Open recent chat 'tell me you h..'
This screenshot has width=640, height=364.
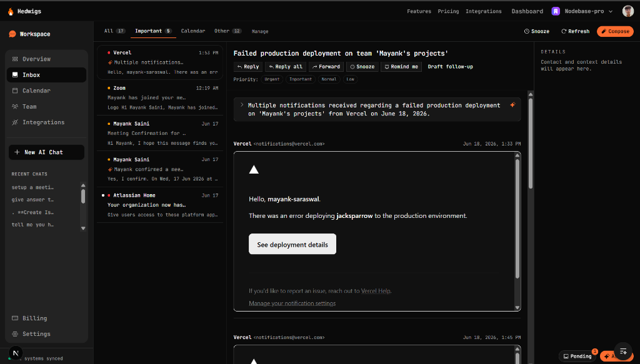click(x=32, y=225)
